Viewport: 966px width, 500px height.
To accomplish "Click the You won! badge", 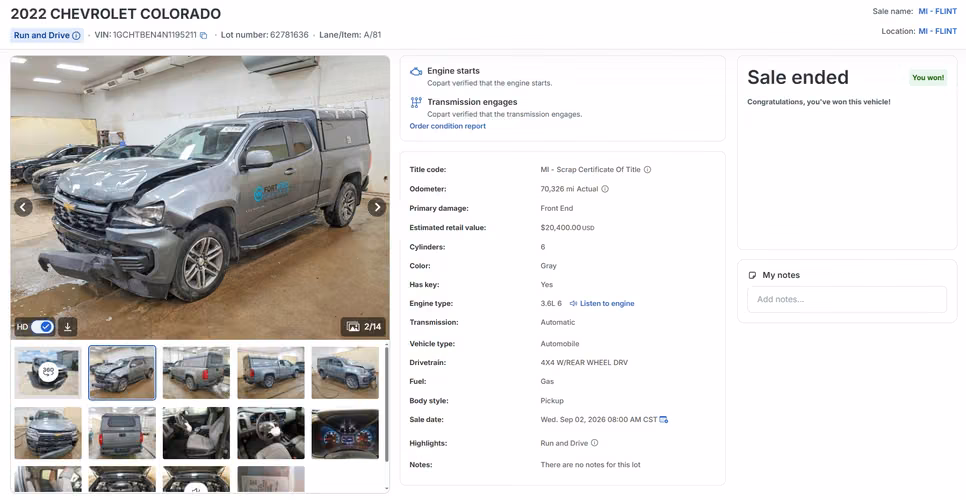I will [928, 78].
